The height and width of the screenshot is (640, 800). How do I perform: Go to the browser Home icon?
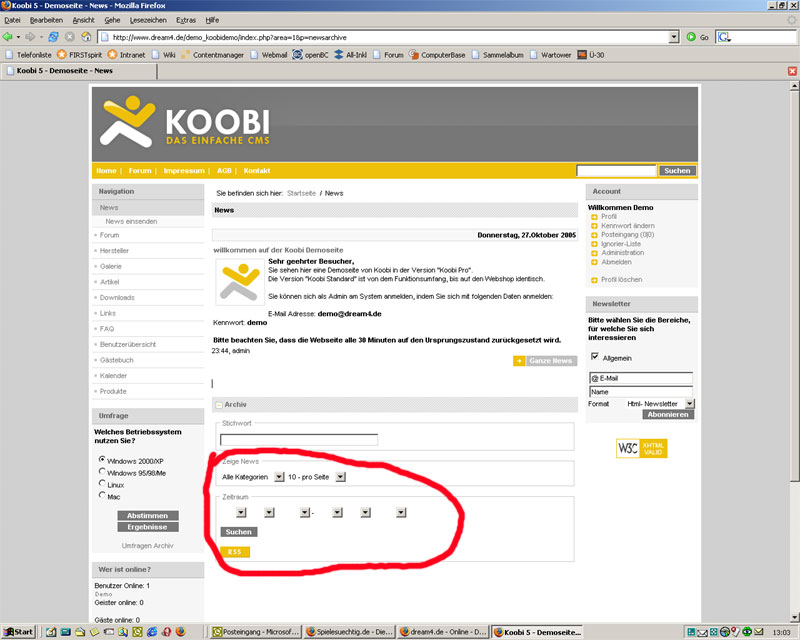pos(86,37)
